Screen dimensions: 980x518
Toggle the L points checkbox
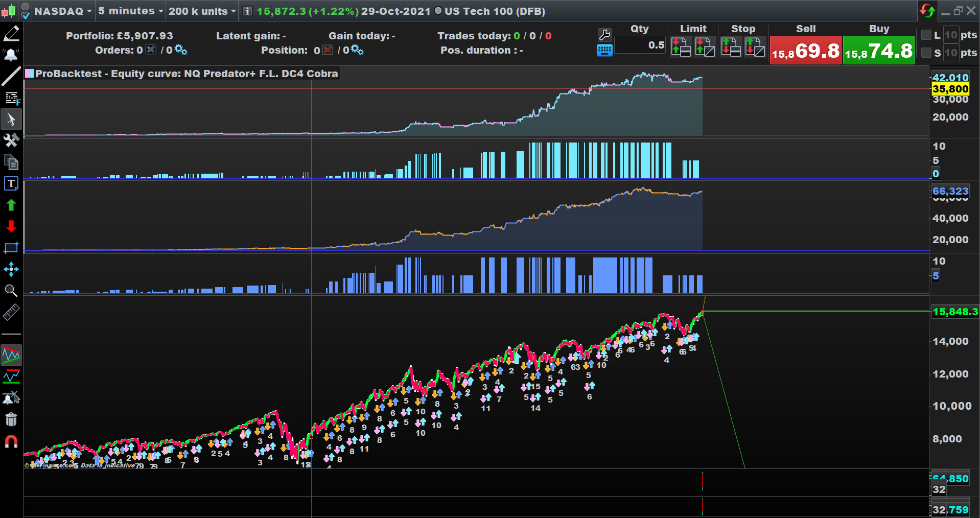tap(926, 35)
